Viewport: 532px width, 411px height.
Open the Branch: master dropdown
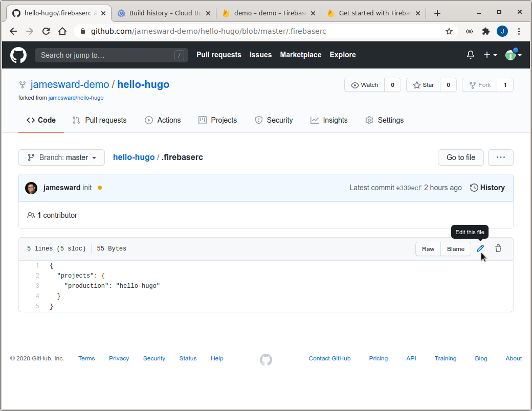[61, 157]
